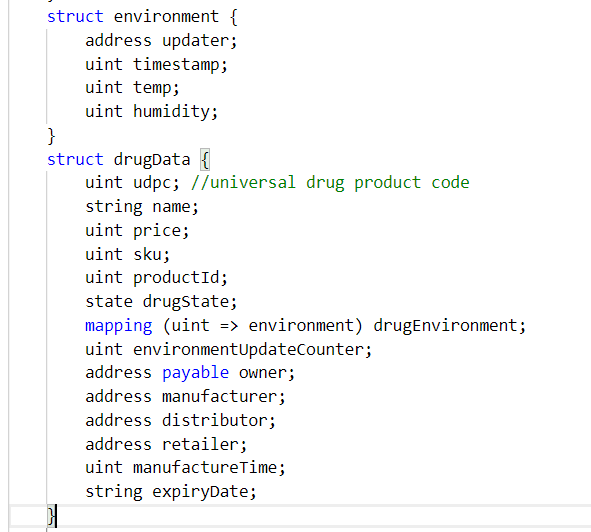Click closing brace of drugData struct
The height and width of the screenshot is (532, 591).
click(51, 516)
